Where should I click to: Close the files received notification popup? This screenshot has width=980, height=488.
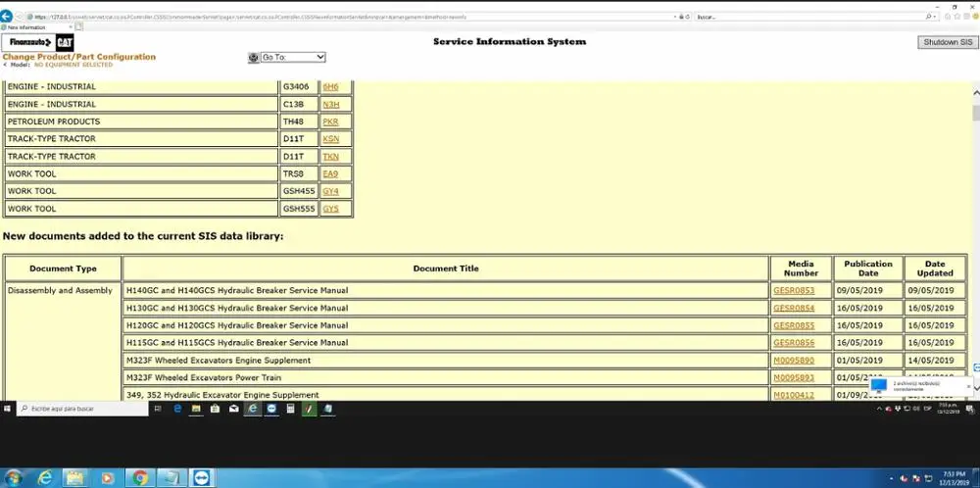click(969, 387)
